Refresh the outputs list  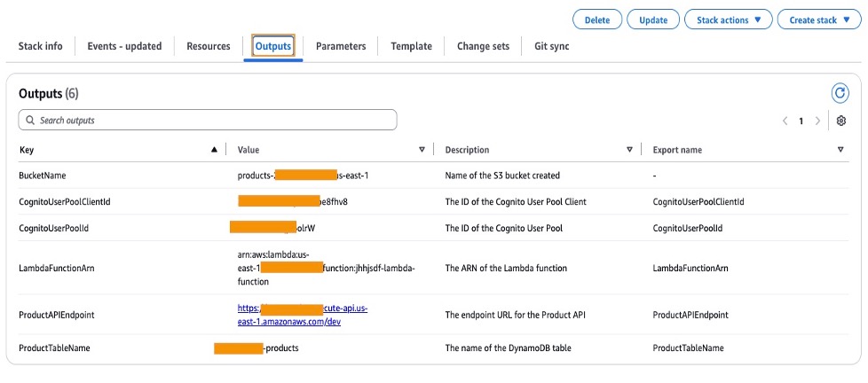pyautogui.click(x=840, y=93)
